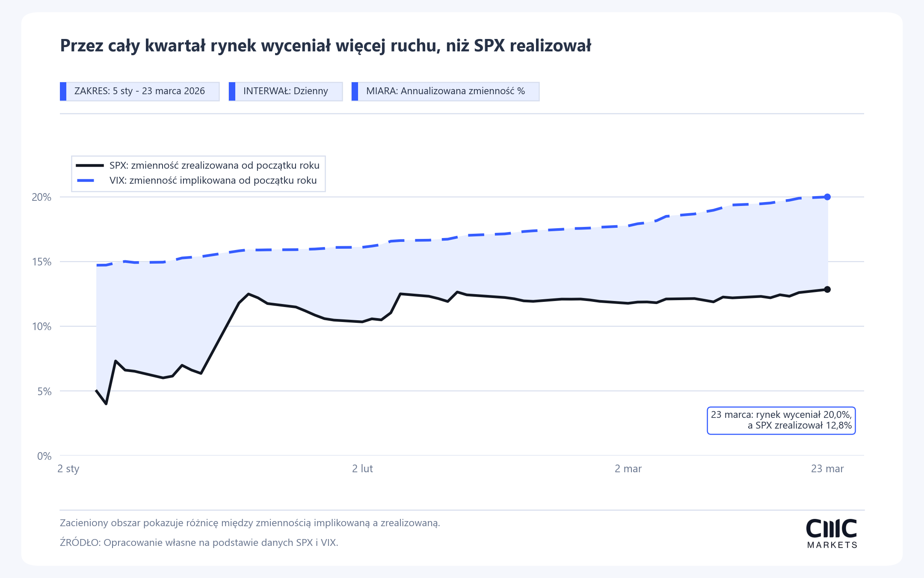Click the 2 lut x-axis label
The width and height of the screenshot is (924, 578).
[x=362, y=469]
